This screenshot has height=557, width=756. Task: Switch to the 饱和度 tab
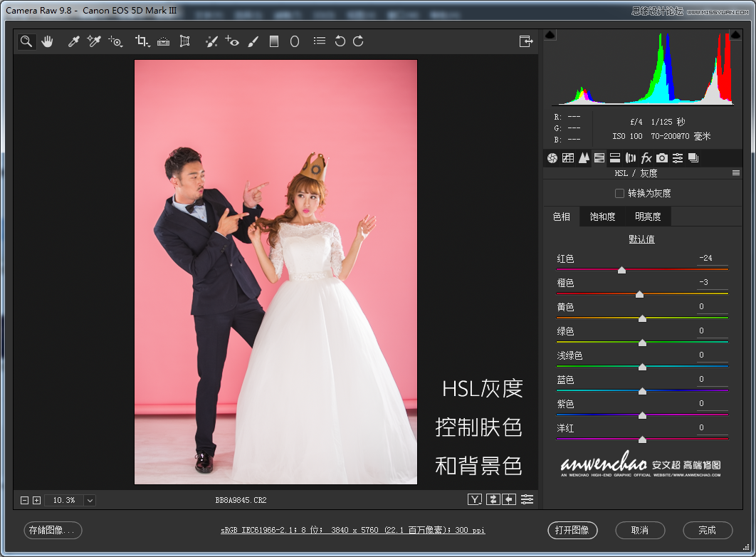click(x=603, y=217)
